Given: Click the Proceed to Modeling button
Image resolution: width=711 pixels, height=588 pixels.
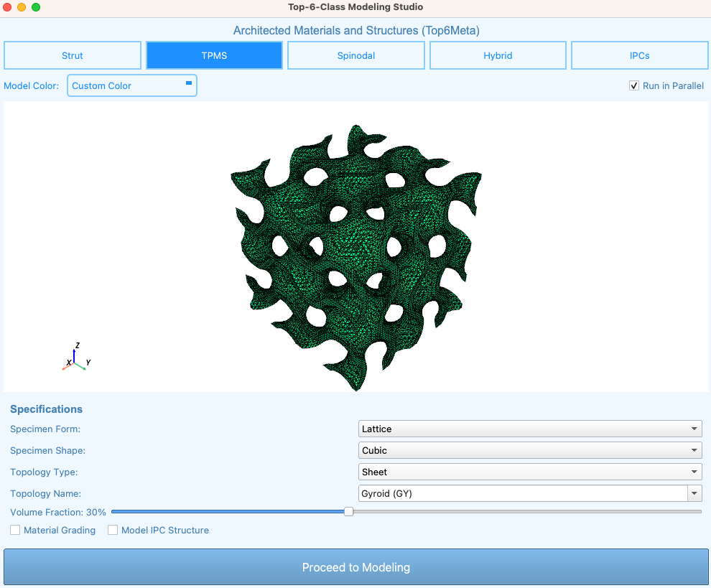Looking at the screenshot, I should click(x=356, y=567).
